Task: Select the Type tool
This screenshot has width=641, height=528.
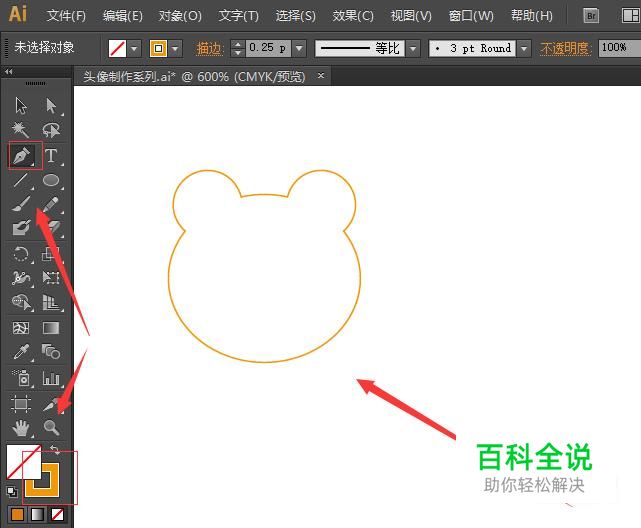Action: click(x=51, y=155)
